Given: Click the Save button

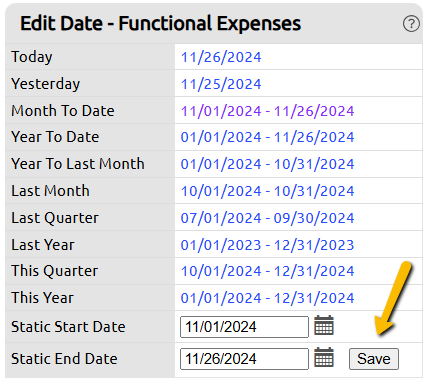Looking at the screenshot, I should click(374, 359).
